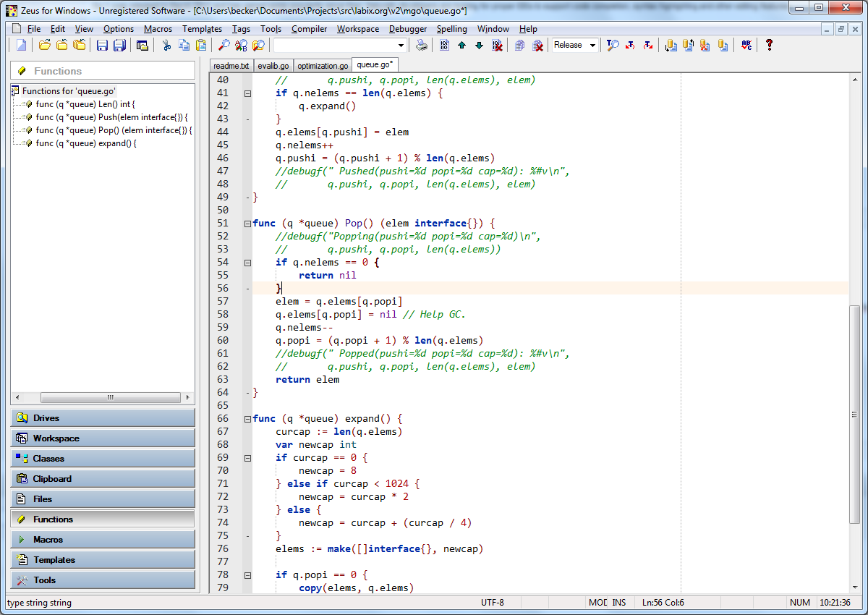
Task: Open the empty search combo box dropdown
Action: coord(401,45)
